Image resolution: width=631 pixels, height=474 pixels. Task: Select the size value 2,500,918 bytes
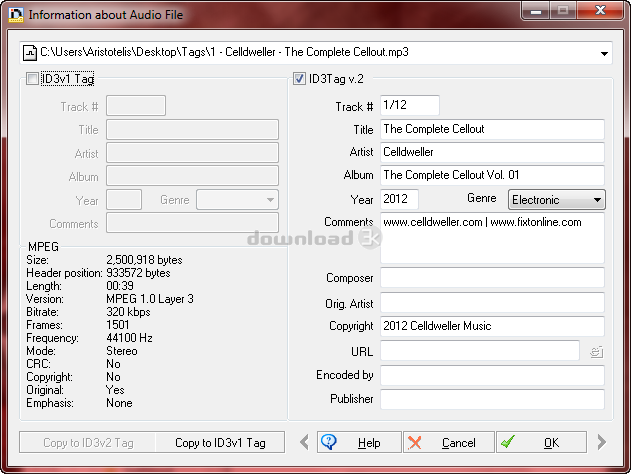point(144,260)
